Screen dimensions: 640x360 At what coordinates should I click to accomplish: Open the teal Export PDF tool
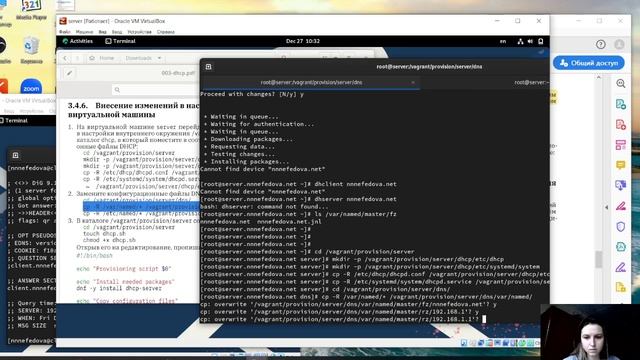tap(620, 104)
